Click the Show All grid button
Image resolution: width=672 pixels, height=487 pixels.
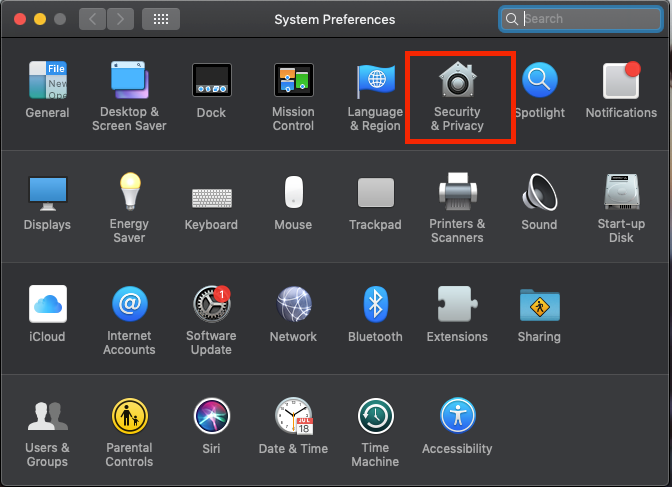pos(161,19)
